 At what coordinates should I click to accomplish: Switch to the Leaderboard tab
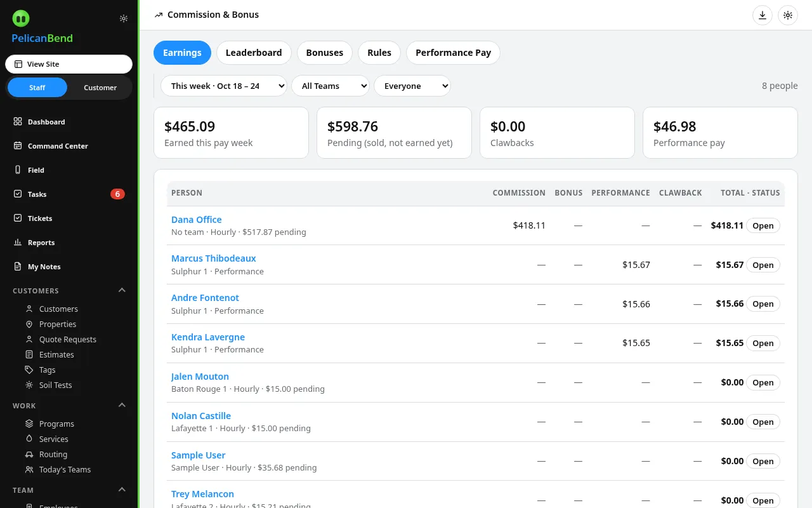pos(254,53)
